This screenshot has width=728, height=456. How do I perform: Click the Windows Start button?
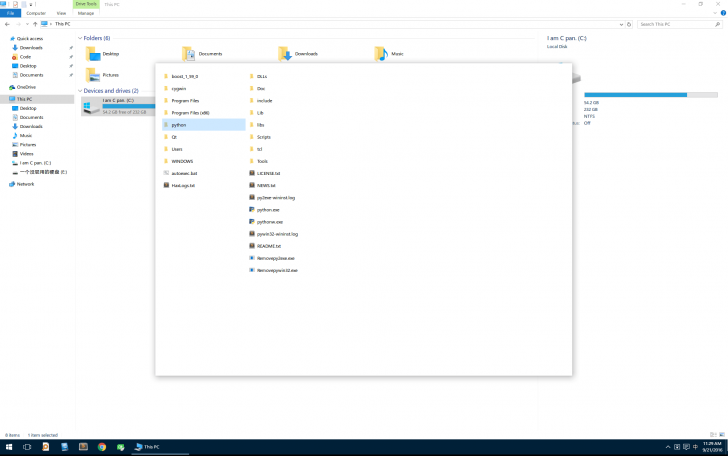pos(7,447)
